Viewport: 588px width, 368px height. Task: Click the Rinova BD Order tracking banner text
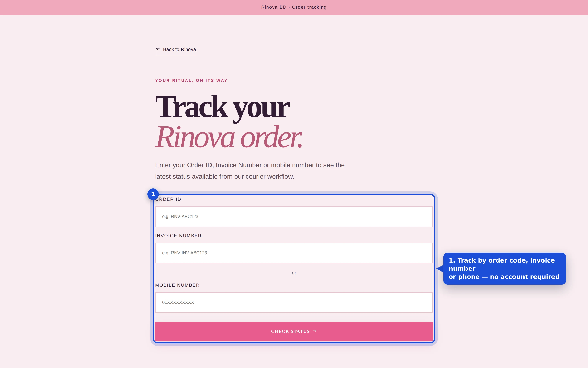coord(294,7)
